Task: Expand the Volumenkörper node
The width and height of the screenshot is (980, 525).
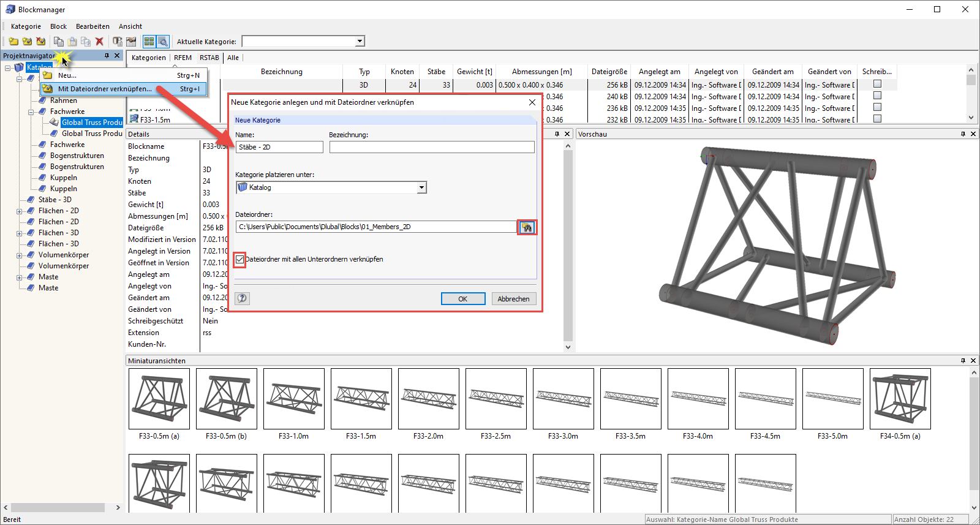Action: coord(19,255)
